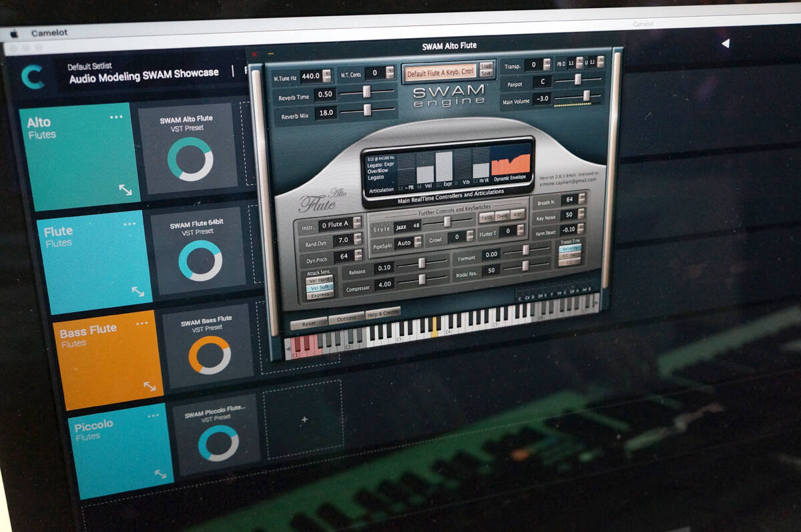This screenshot has width=801, height=532.
Task: Expand the Flute layer with arrows icon
Action: (138, 292)
